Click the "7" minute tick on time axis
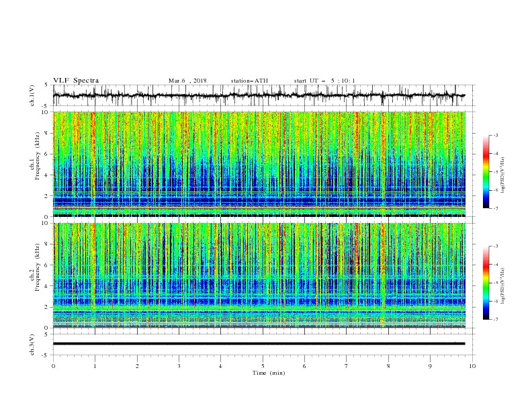 (x=347, y=366)
